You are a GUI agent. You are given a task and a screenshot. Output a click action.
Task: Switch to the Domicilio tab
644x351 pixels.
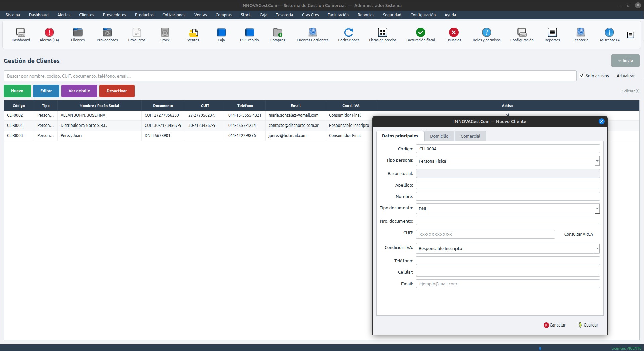point(439,136)
